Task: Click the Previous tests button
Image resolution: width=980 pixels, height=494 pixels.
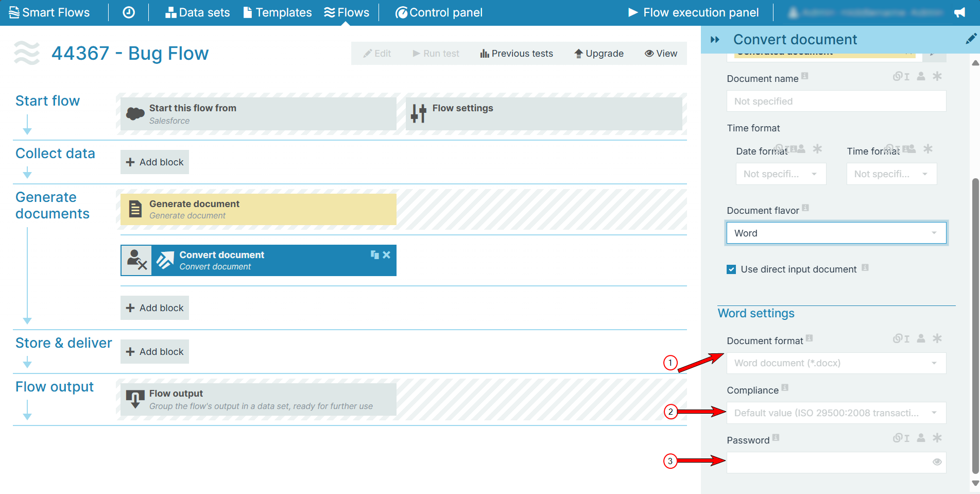Action: tap(517, 54)
